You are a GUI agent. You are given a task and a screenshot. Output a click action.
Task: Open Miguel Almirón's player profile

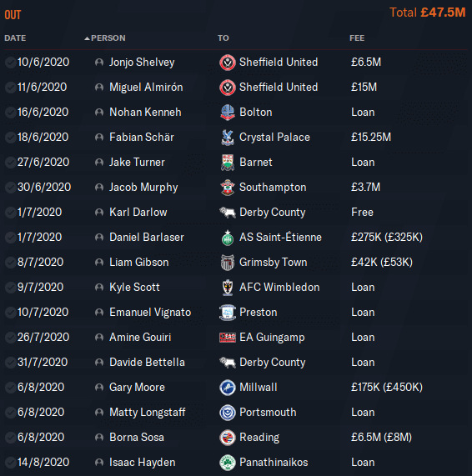coord(146,88)
